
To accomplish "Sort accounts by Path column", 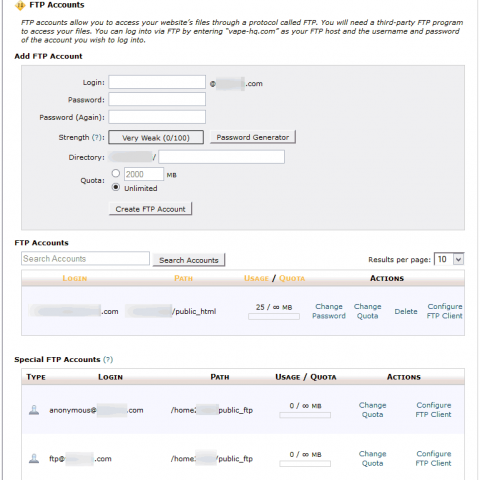I will [x=183, y=278].
